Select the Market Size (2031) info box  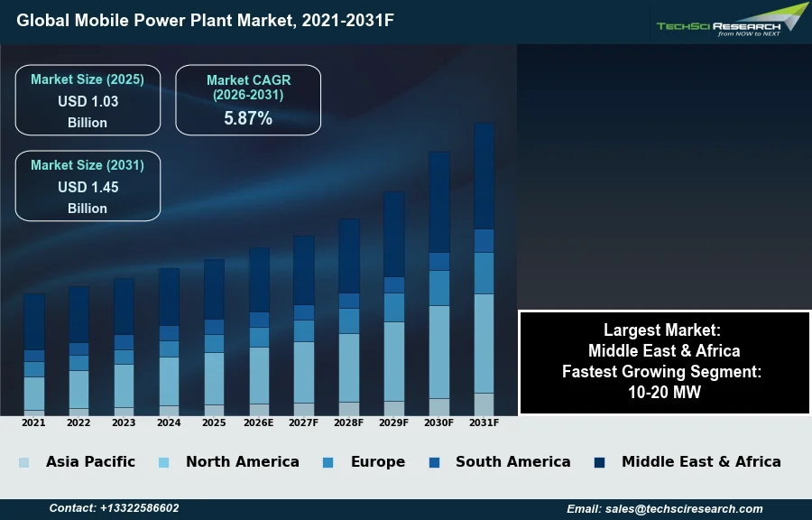88,186
